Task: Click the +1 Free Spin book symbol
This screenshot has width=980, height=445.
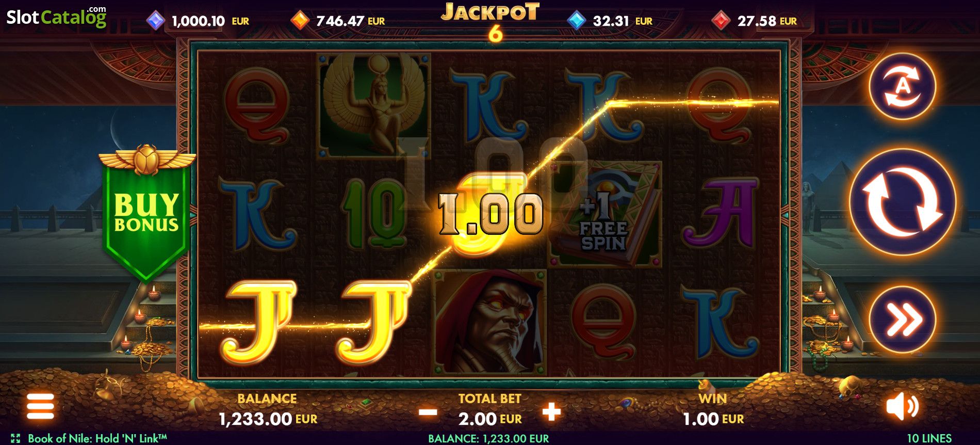Action: pos(605,214)
